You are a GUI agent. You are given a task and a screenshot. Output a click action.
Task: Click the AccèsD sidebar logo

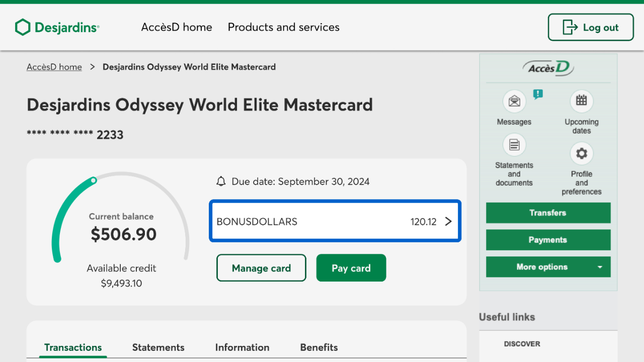pos(548,68)
